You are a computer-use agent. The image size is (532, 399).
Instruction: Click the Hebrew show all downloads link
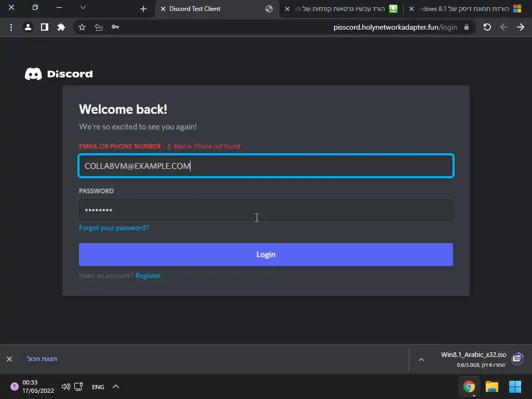pyautogui.click(x=42, y=359)
